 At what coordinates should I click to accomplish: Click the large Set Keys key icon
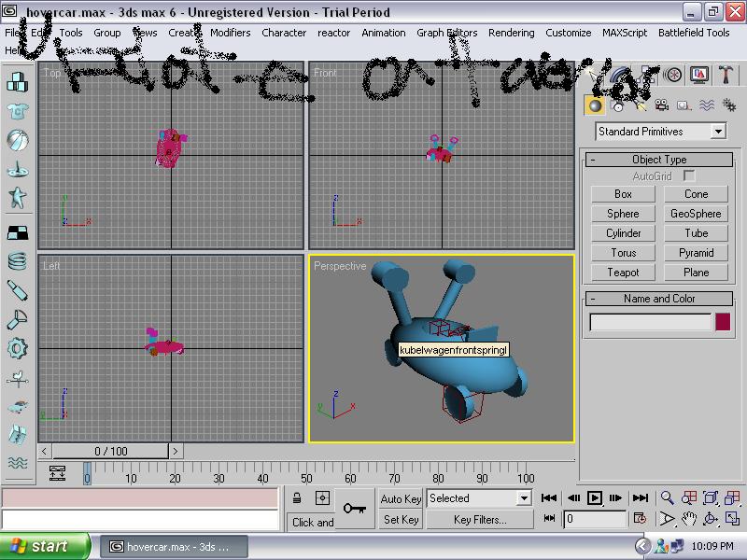point(355,509)
